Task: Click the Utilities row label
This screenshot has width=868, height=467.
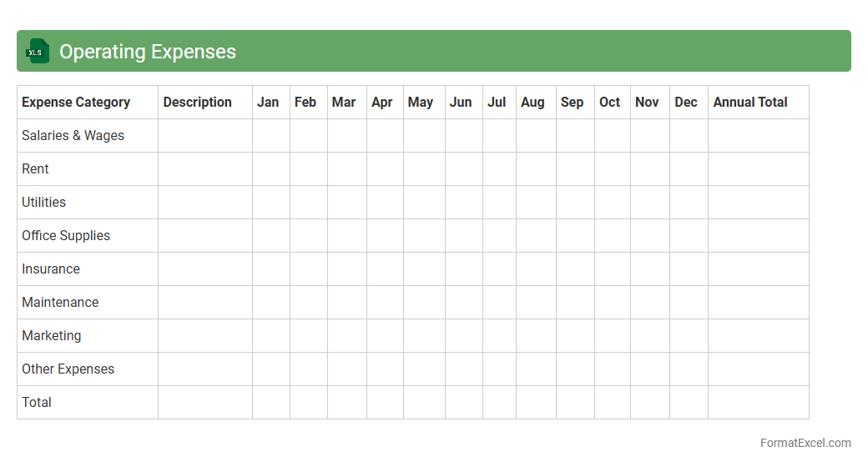Action: click(43, 202)
